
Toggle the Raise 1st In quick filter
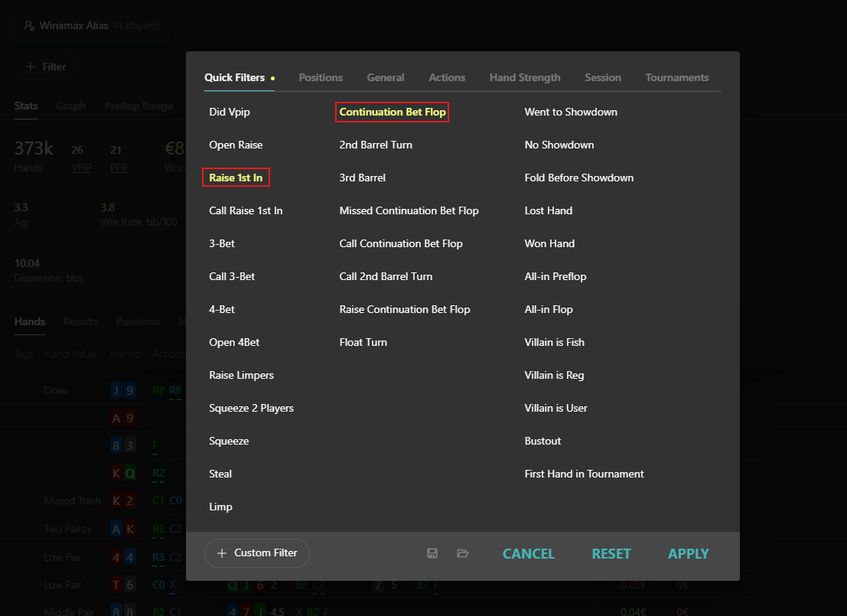point(236,178)
